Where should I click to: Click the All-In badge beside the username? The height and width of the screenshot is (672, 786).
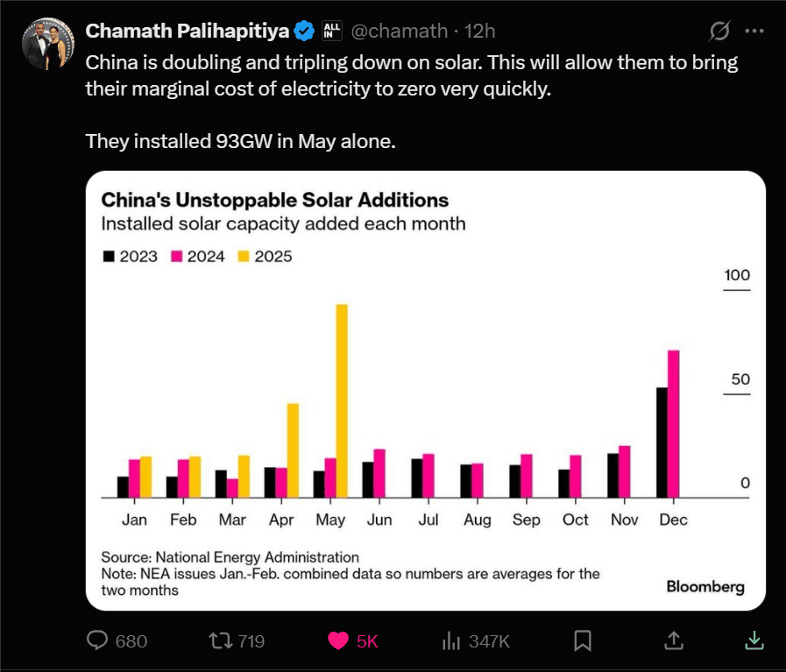pyautogui.click(x=333, y=30)
